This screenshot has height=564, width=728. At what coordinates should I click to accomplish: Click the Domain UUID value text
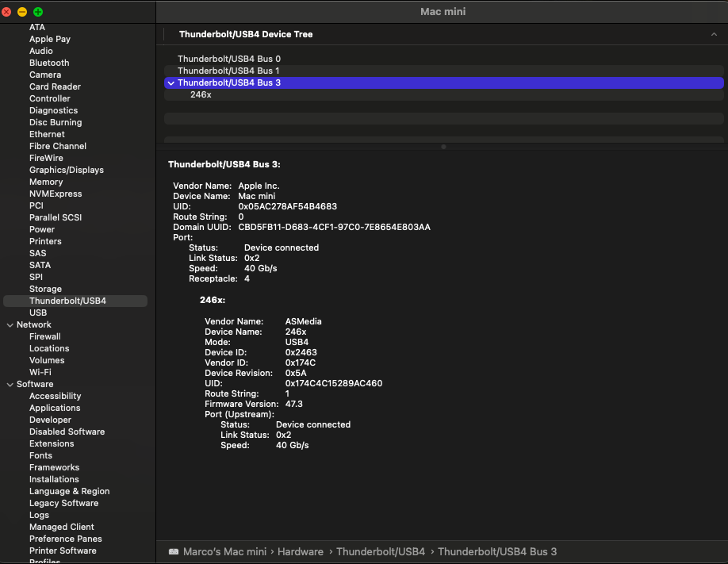[335, 227]
